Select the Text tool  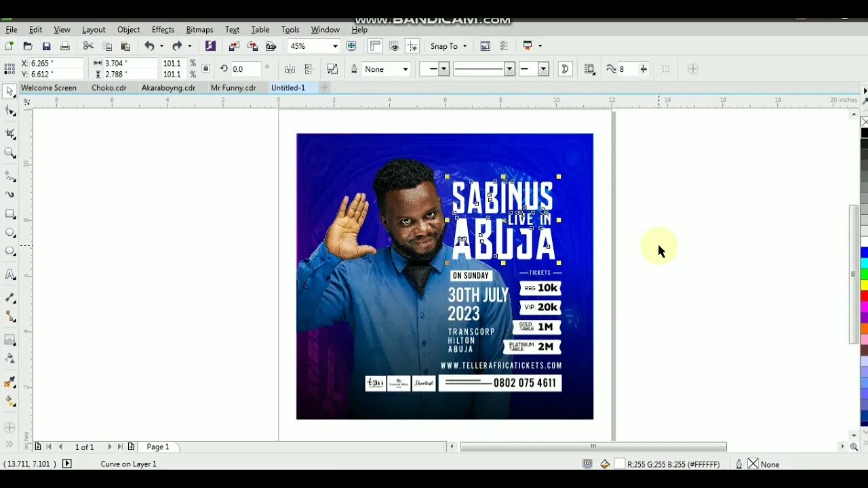(x=9, y=274)
